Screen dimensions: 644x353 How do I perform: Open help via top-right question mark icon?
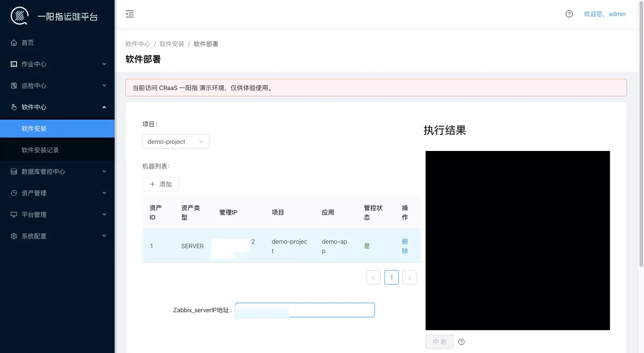tap(569, 14)
